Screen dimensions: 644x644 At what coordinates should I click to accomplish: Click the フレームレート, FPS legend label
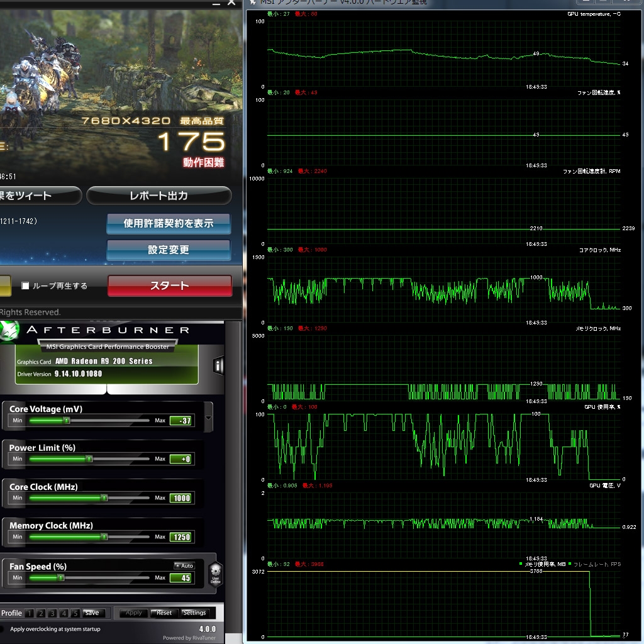click(597, 564)
